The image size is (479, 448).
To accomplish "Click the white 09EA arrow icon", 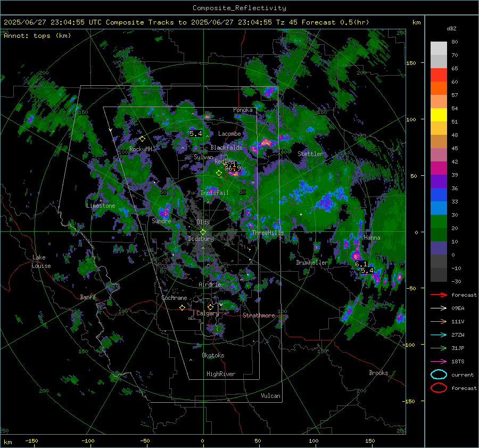I will tap(439, 308).
